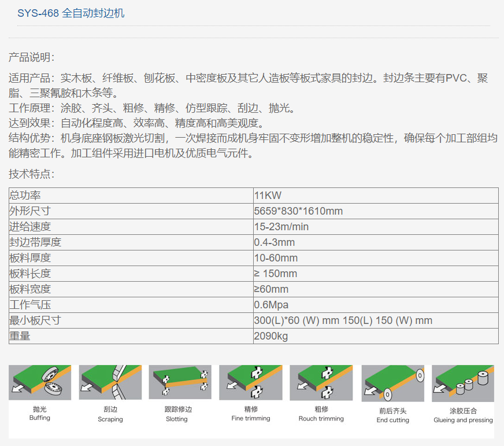
Task: Select the 最小板尺寸 table cell
Action: [x=131, y=320]
